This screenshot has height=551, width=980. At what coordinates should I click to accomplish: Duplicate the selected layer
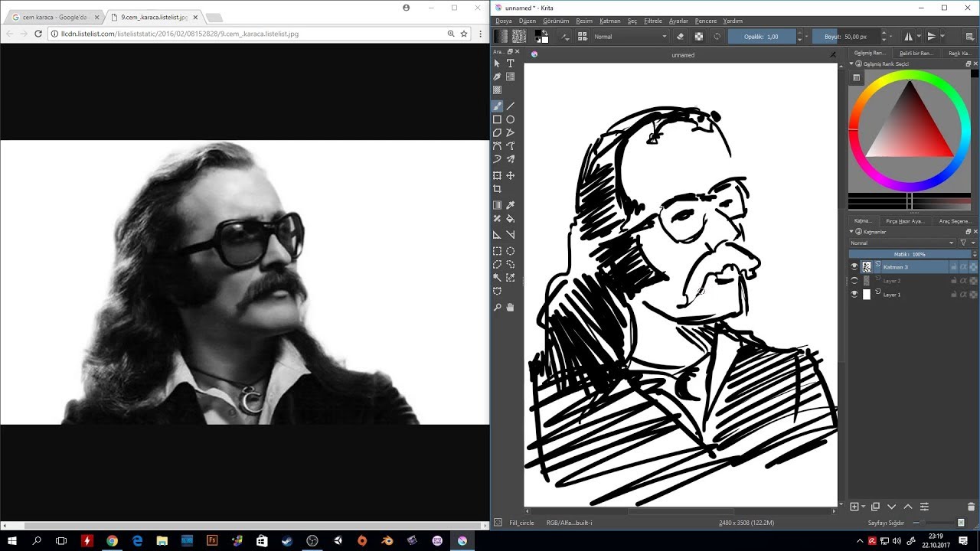click(875, 507)
